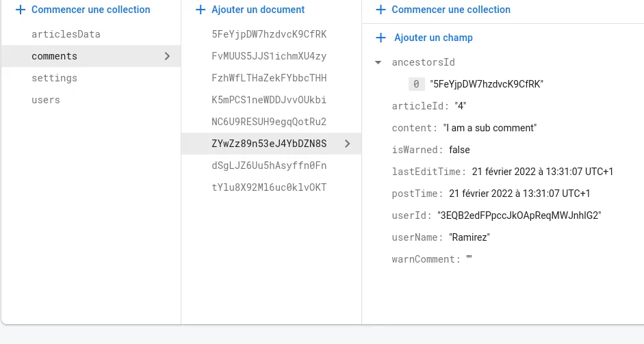Click Ajouter un champ link
644x344 pixels.
click(433, 38)
